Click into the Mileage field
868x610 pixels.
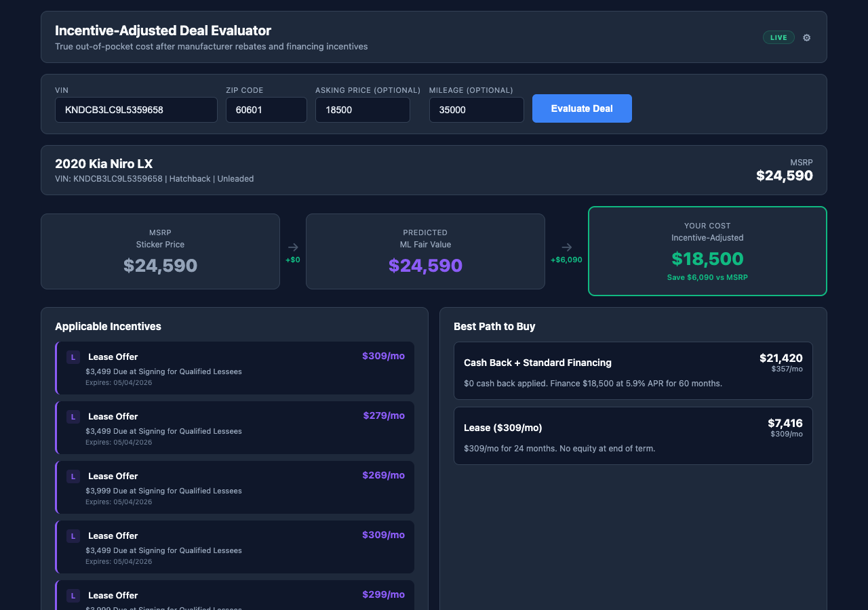tap(477, 110)
